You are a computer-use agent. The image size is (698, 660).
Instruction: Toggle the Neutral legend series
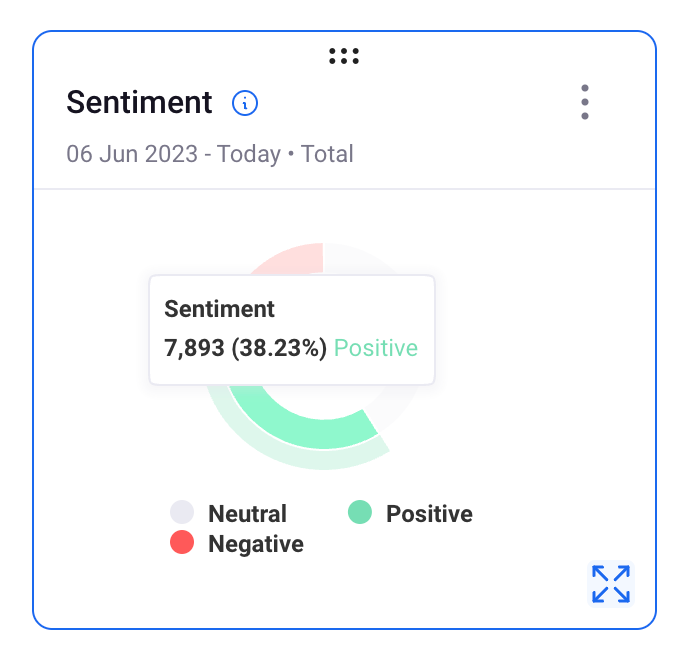(228, 513)
